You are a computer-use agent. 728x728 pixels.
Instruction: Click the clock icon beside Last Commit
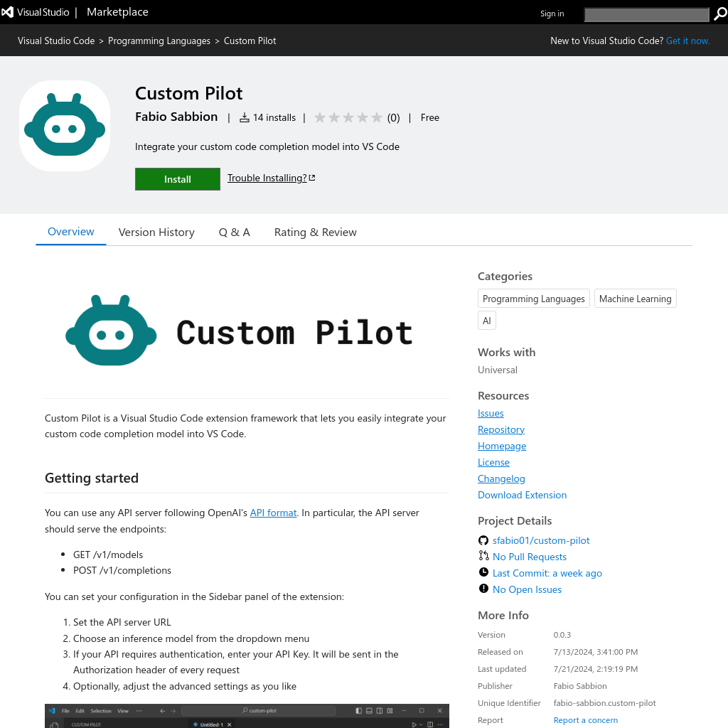pos(483,573)
